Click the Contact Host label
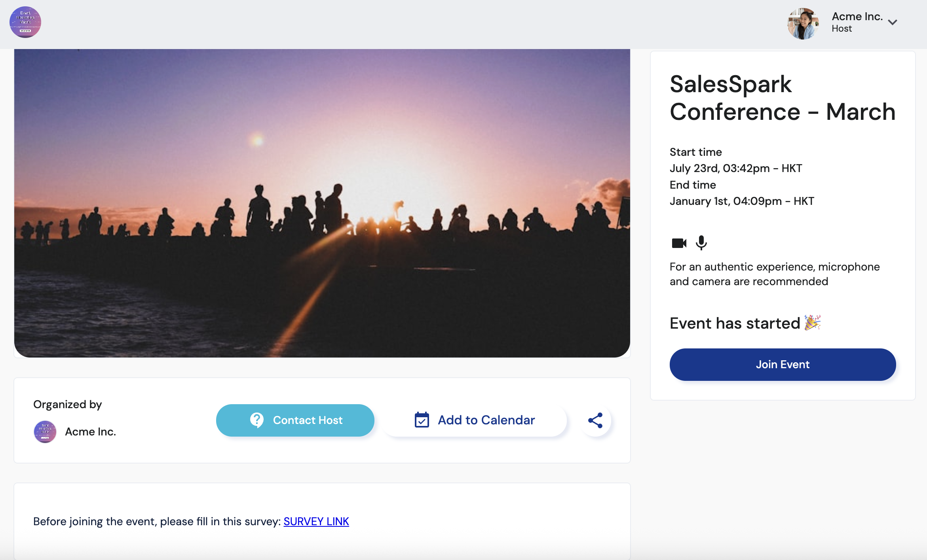The width and height of the screenshot is (927, 560). pos(308,420)
